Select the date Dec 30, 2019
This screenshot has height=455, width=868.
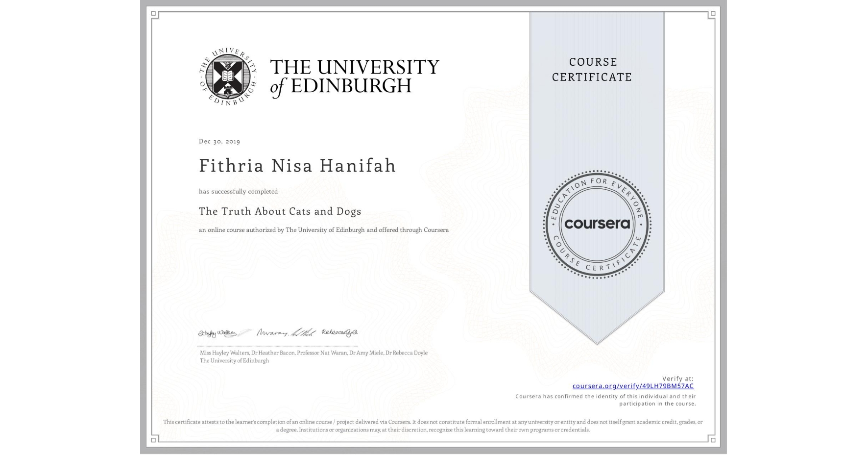click(x=219, y=141)
